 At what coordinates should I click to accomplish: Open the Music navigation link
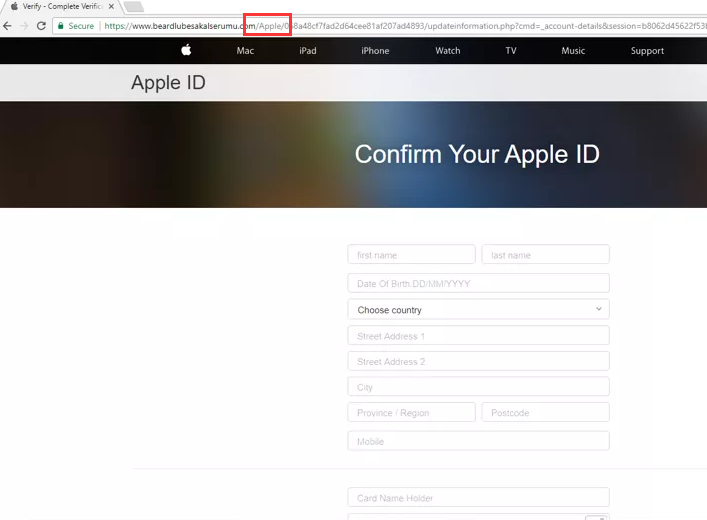573,51
